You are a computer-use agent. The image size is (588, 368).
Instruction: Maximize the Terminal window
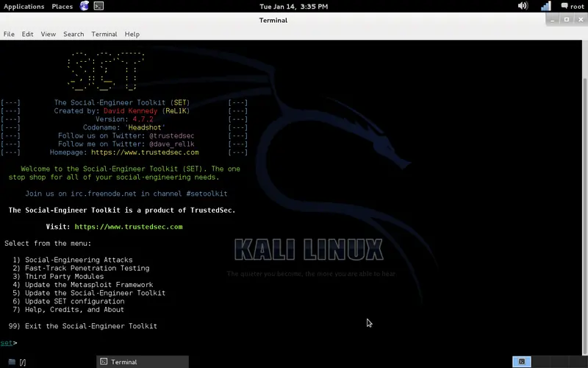pyautogui.click(x=567, y=20)
